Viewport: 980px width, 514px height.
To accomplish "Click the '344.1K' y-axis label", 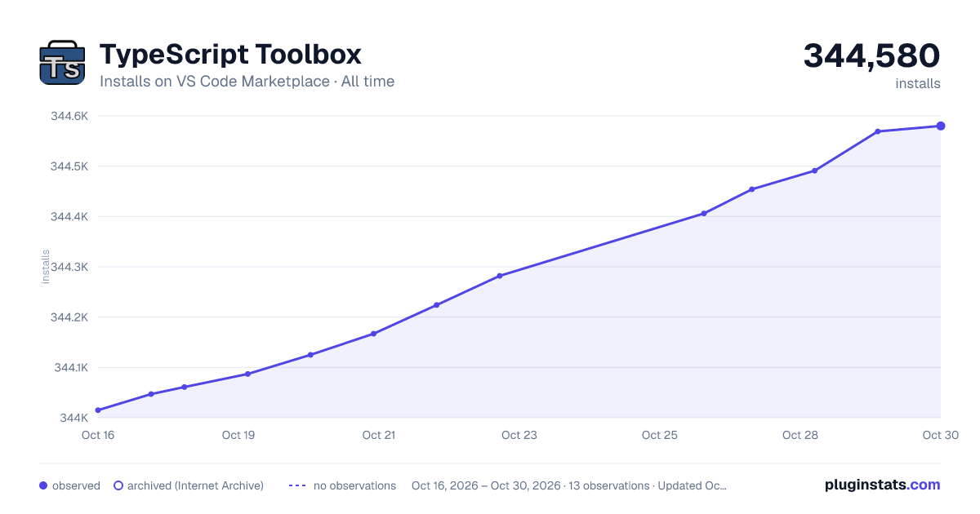I will [70, 368].
